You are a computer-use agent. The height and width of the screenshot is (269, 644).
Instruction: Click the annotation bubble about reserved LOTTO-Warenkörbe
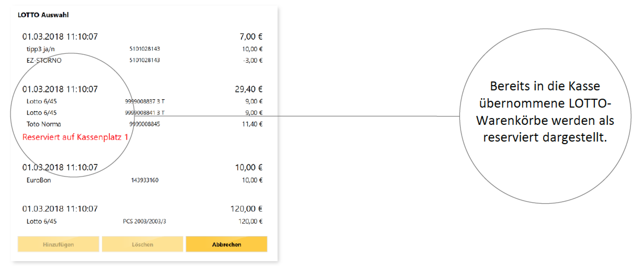pyautogui.click(x=545, y=116)
